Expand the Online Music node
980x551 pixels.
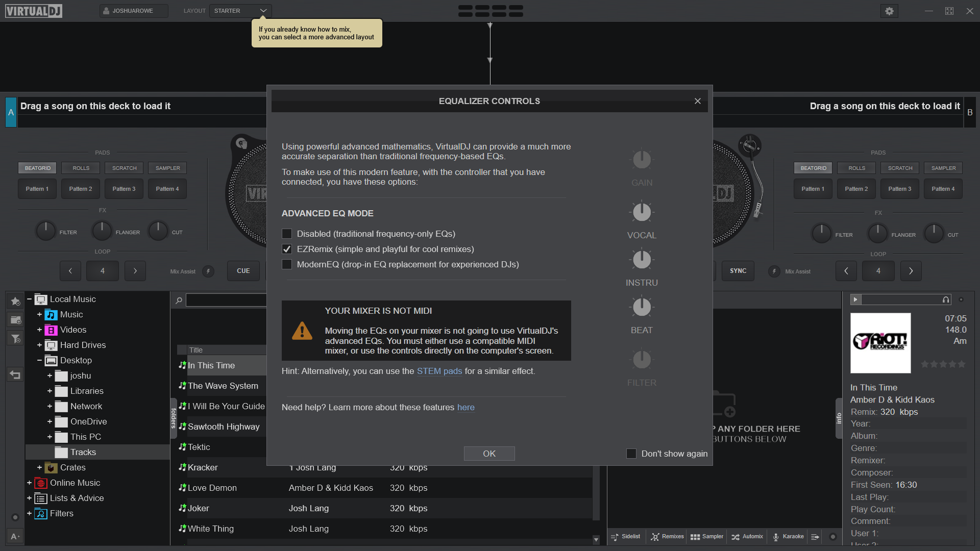pos(29,483)
